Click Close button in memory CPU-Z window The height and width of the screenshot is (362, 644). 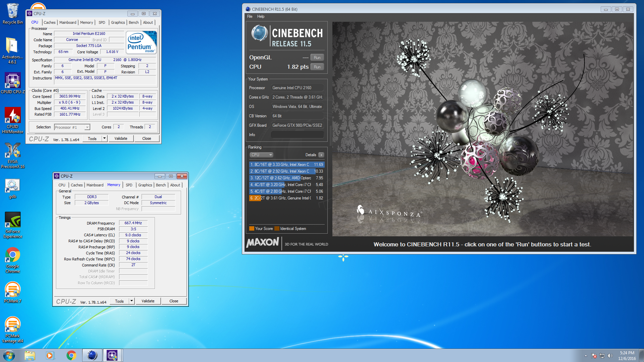click(x=174, y=301)
